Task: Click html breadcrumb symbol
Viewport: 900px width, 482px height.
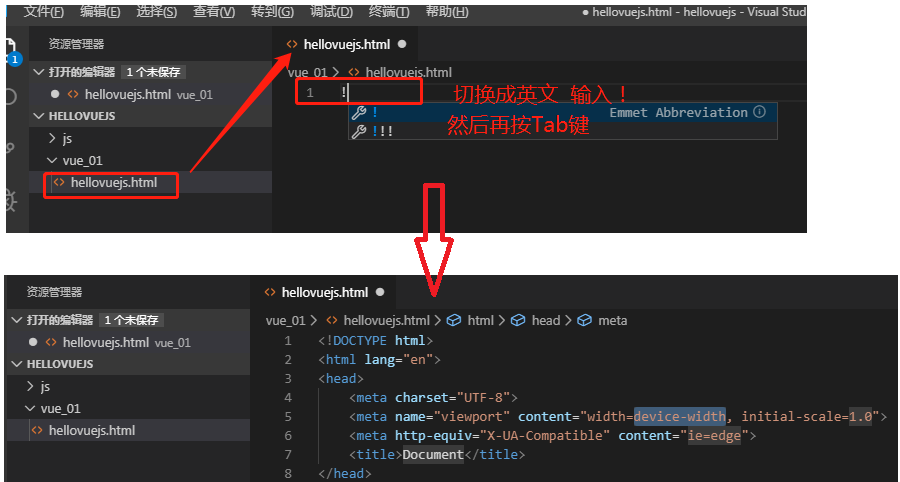Action: (480, 321)
